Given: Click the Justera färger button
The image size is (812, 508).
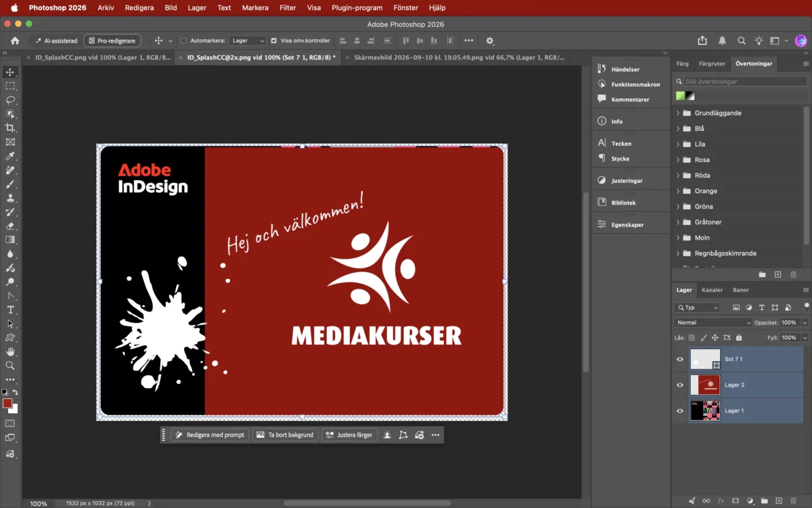Looking at the screenshot, I should 349,435.
